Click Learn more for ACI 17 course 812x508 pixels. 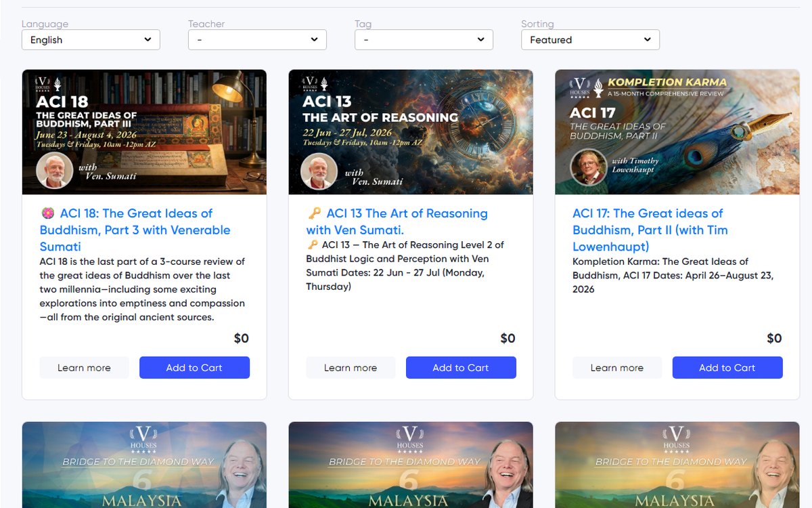pos(617,368)
